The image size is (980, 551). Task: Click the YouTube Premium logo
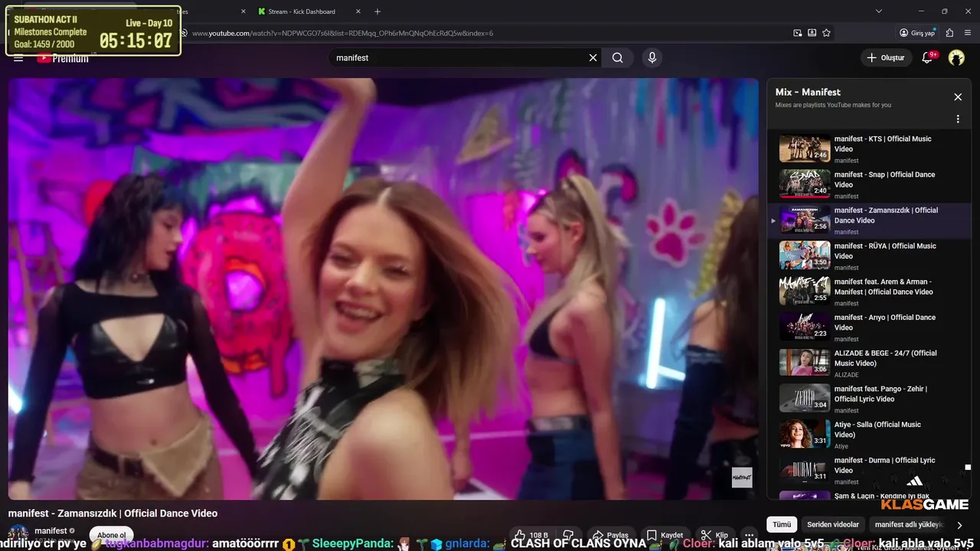(63, 58)
